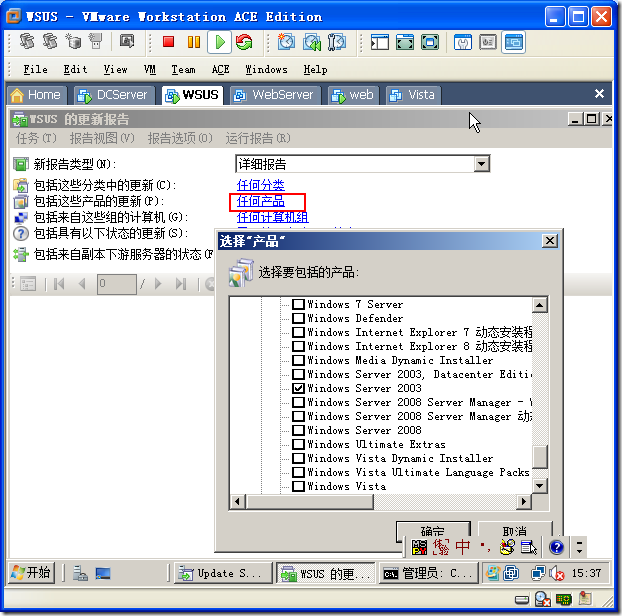Click the 确定 button in product dialog

(433, 532)
